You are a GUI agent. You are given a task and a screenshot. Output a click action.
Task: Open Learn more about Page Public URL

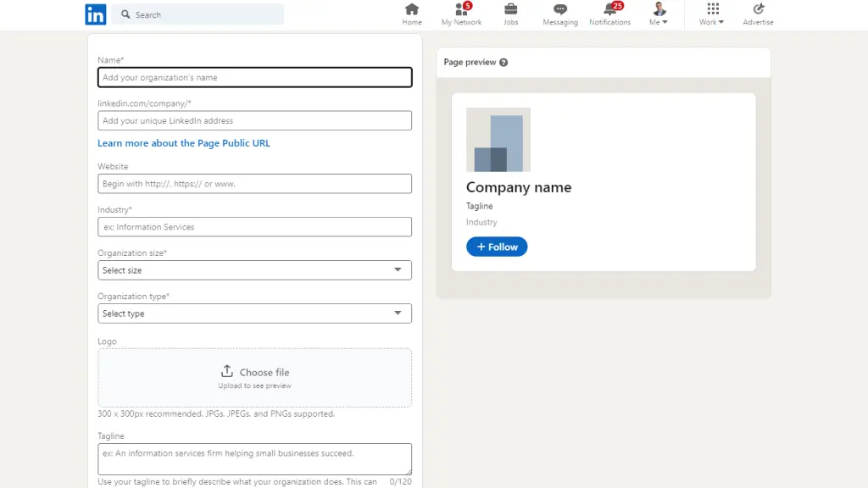tap(184, 142)
